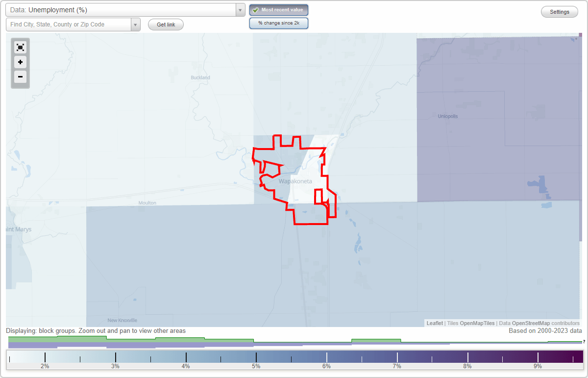This screenshot has height=378, width=588.
Task: Enable the Most recent value option
Action: click(279, 10)
